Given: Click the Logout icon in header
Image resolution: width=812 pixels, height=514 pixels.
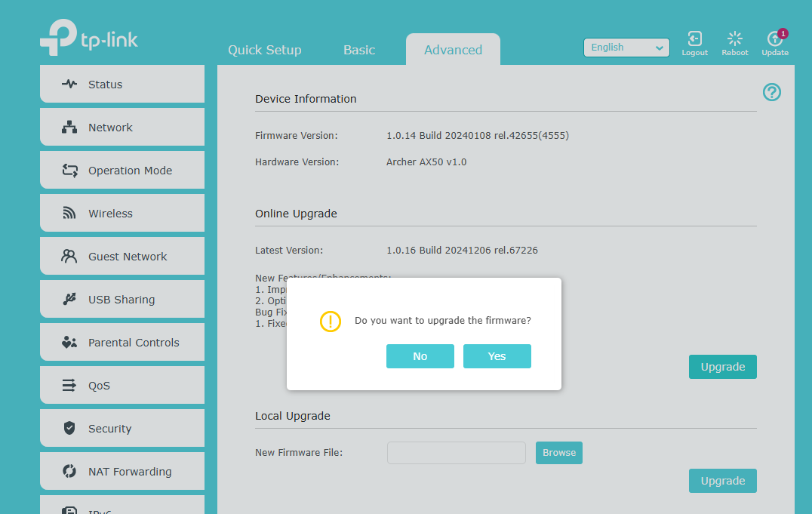Looking at the screenshot, I should point(694,40).
